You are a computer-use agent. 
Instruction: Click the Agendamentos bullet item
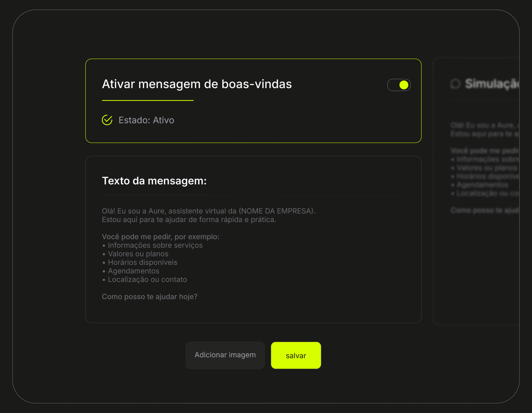click(133, 271)
